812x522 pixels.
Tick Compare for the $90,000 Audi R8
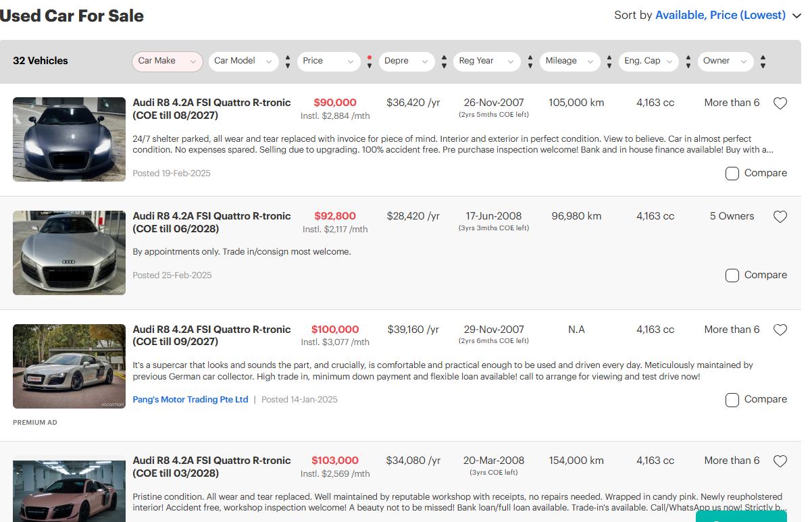point(732,174)
